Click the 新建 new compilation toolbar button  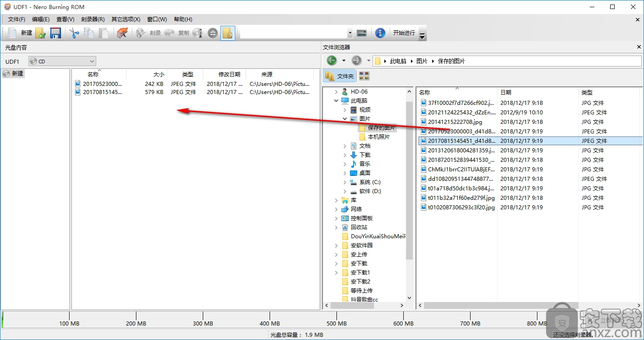point(20,33)
